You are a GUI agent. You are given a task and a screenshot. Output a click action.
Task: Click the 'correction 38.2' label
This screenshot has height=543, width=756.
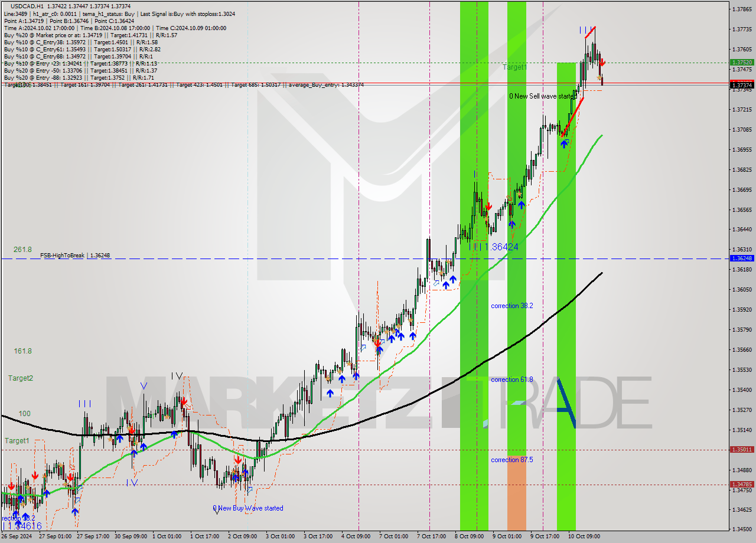click(512, 306)
